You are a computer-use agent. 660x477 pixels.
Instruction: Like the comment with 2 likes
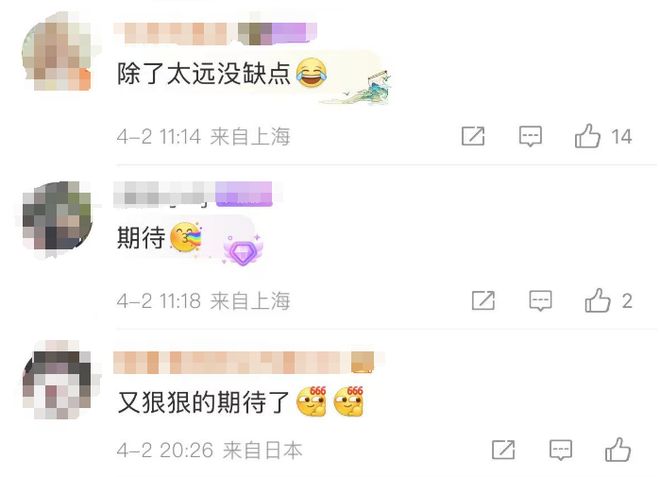[598, 301]
